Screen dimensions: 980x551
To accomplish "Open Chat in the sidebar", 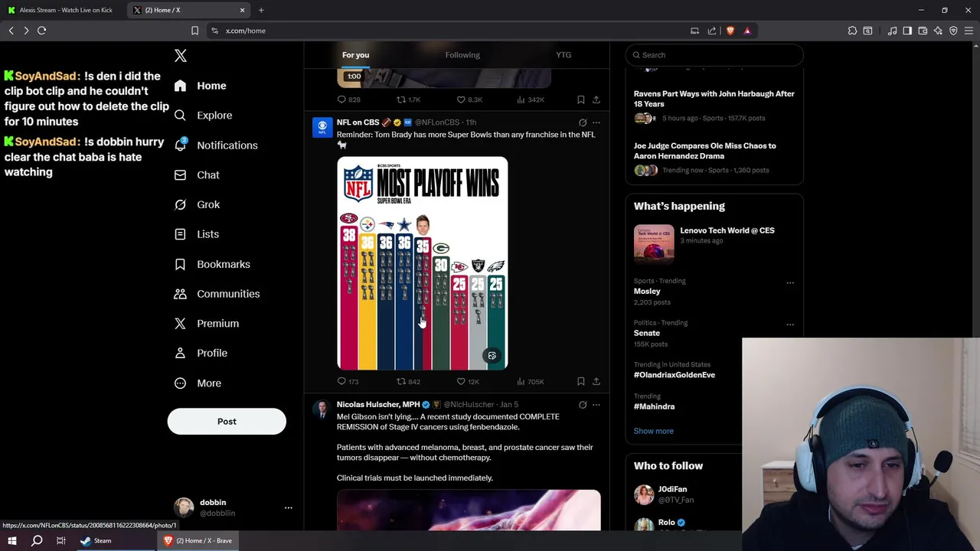I will 198,175.
